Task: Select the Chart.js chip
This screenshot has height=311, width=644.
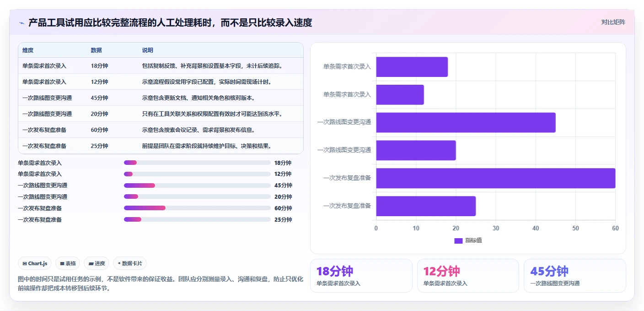Action: tap(35, 263)
